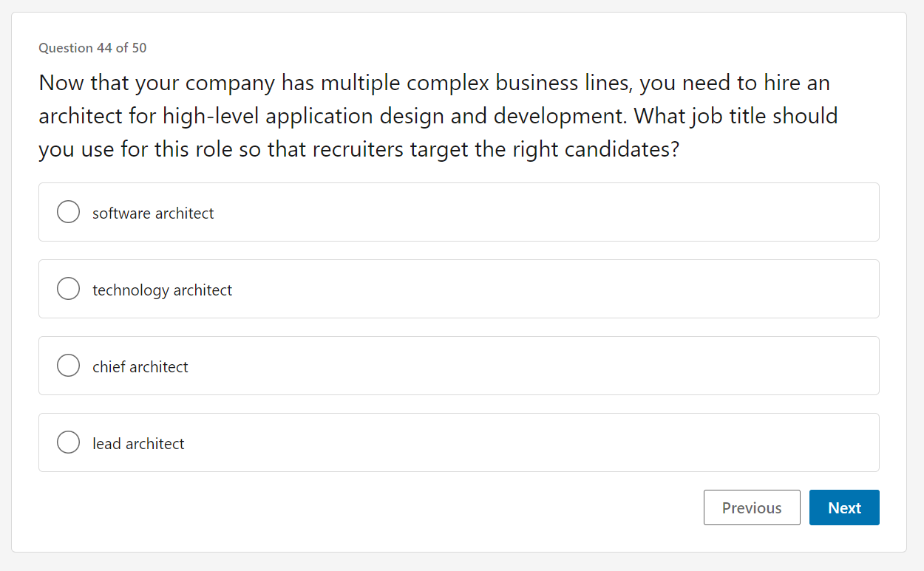Click the question line starting "Now that your company"

coord(434,83)
